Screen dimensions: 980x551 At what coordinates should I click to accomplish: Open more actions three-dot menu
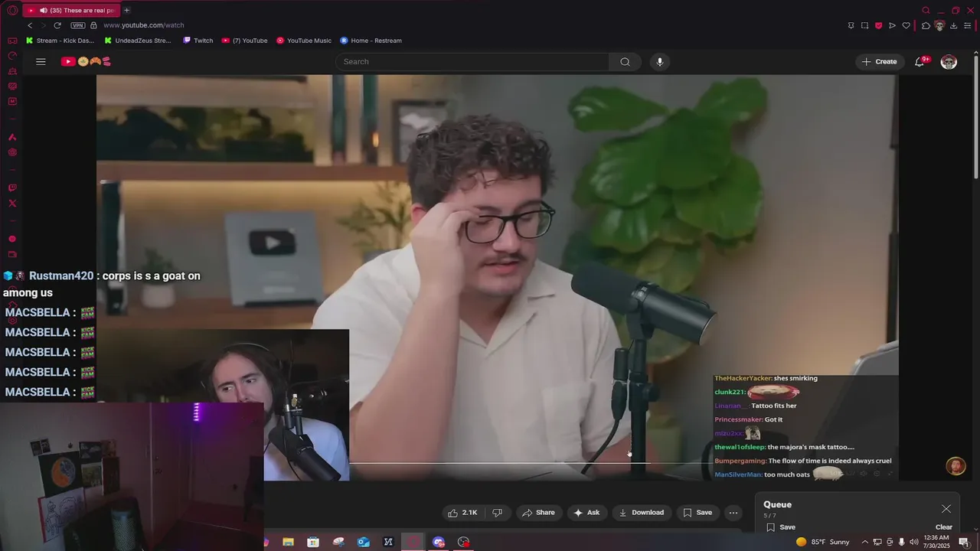(733, 513)
